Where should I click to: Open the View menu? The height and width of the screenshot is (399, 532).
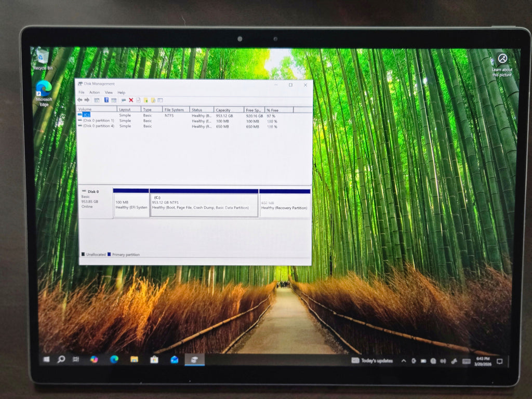[x=109, y=92]
